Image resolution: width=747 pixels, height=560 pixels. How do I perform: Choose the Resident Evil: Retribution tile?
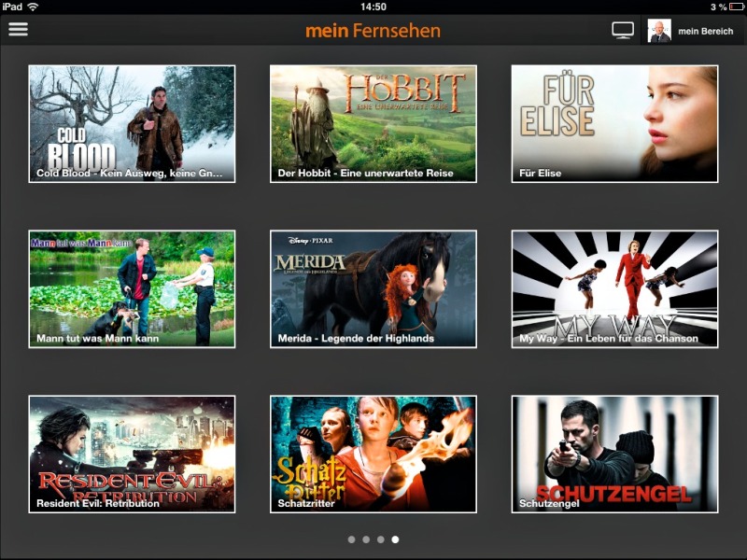132,455
